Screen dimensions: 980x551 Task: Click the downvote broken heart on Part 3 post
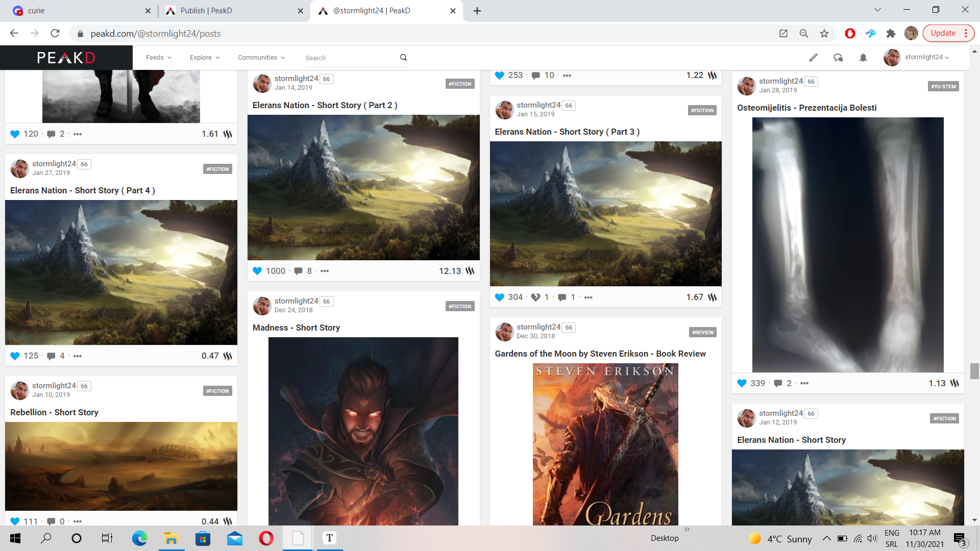point(535,297)
